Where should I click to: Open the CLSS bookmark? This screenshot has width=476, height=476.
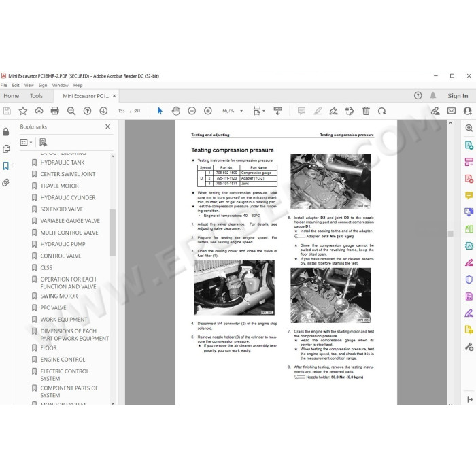[x=46, y=268]
